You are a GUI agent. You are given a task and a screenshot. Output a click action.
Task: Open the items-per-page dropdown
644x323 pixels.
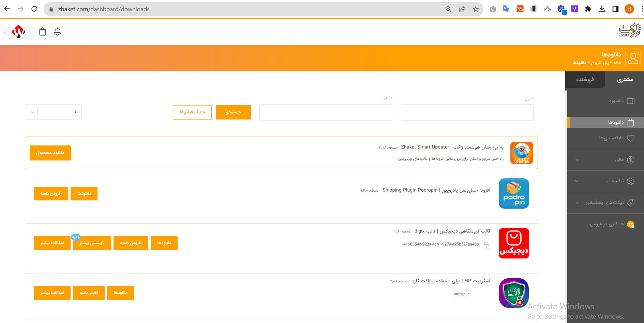tap(53, 112)
